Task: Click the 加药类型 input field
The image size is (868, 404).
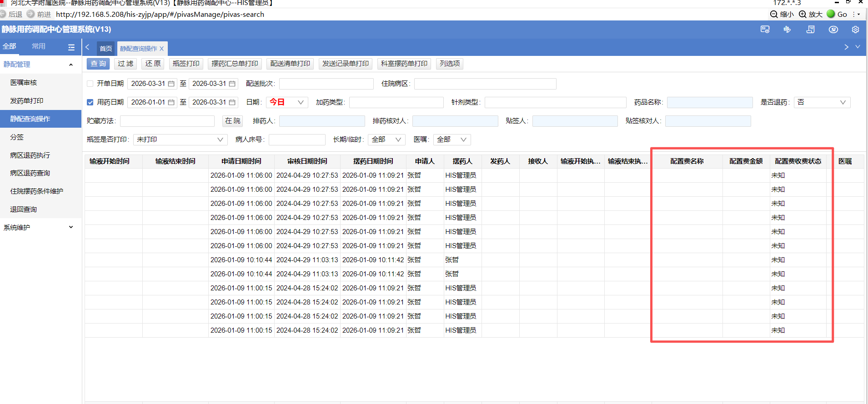Action: (x=396, y=102)
